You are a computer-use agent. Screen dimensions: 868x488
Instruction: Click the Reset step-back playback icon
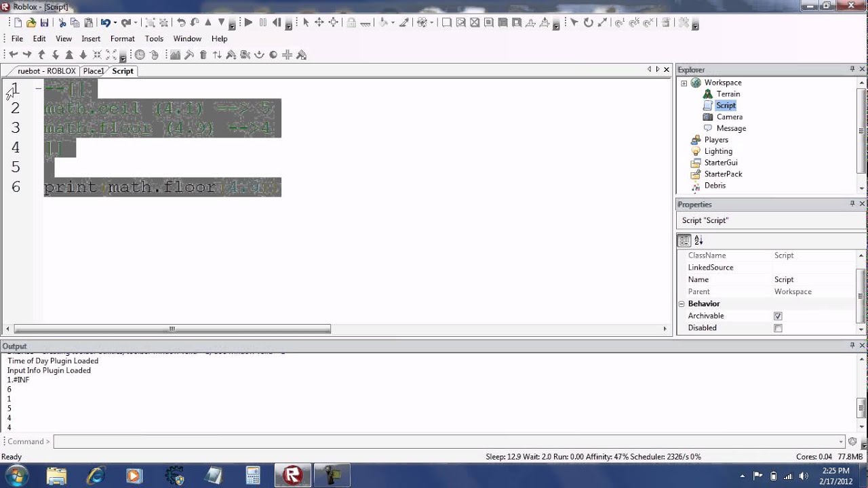click(277, 22)
